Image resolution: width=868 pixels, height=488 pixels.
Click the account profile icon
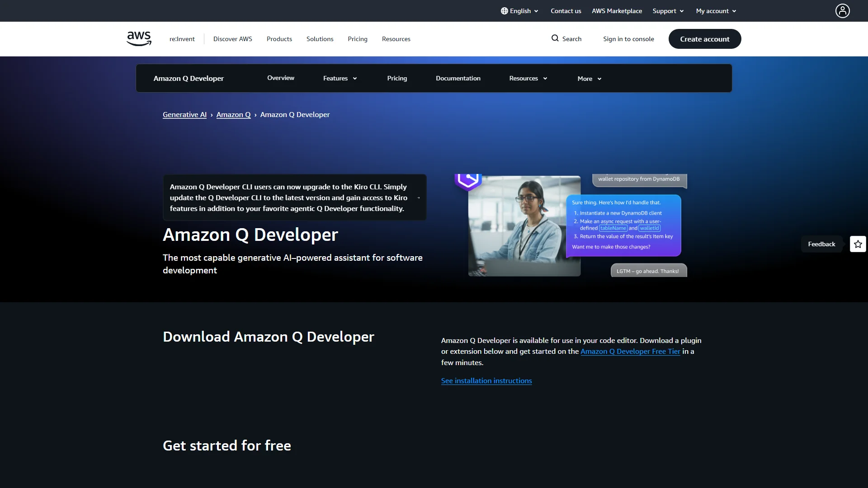842,10
